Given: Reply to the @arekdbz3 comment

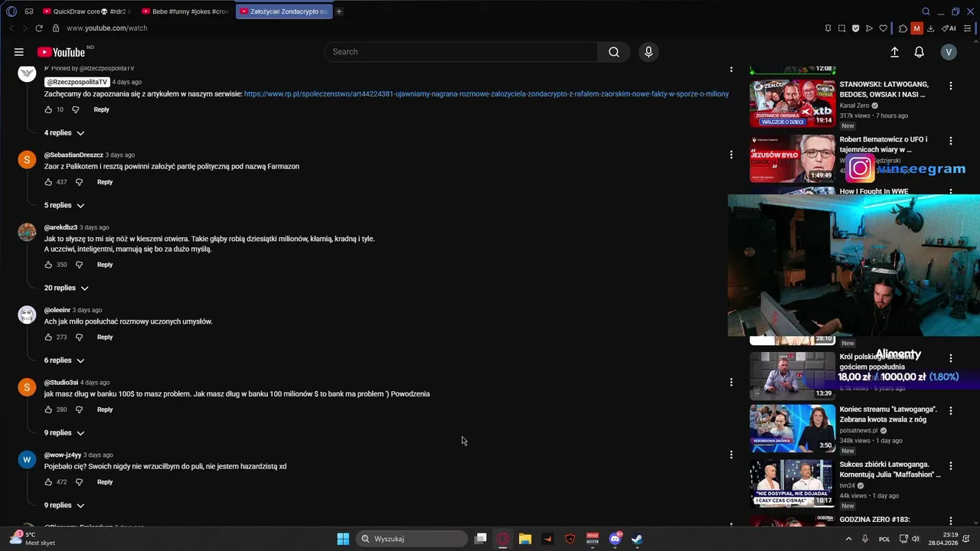Looking at the screenshot, I should point(105,265).
